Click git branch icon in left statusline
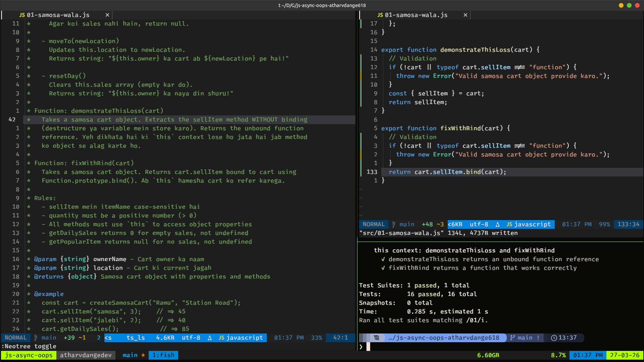This screenshot has width=644, height=362. [x=36, y=338]
